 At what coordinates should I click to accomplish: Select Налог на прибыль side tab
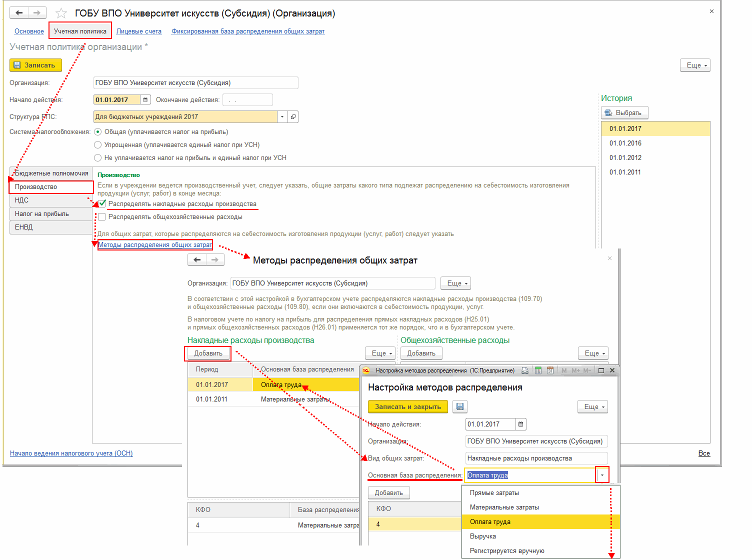51,214
